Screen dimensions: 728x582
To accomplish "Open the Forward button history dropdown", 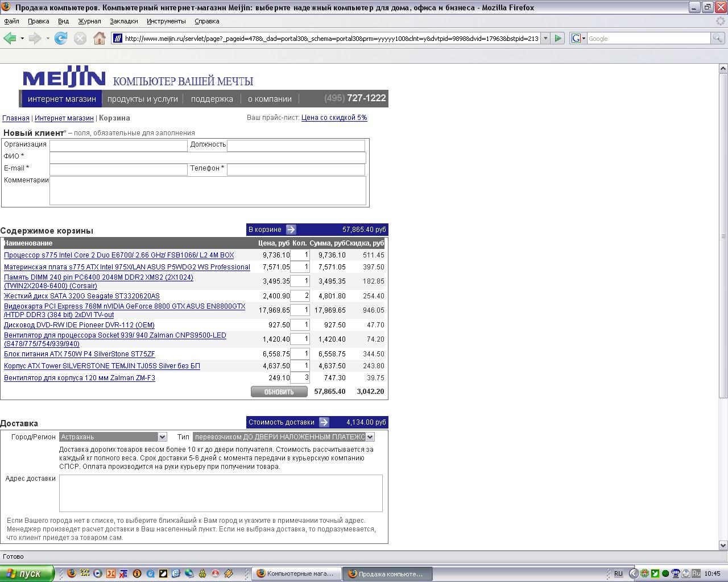I will click(47, 38).
